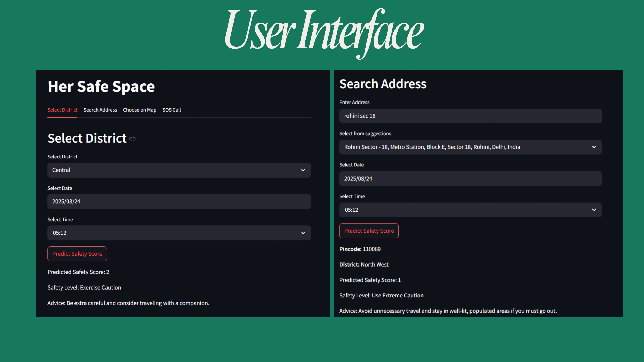
Task: Click the large Search Address heading
Action: click(383, 84)
